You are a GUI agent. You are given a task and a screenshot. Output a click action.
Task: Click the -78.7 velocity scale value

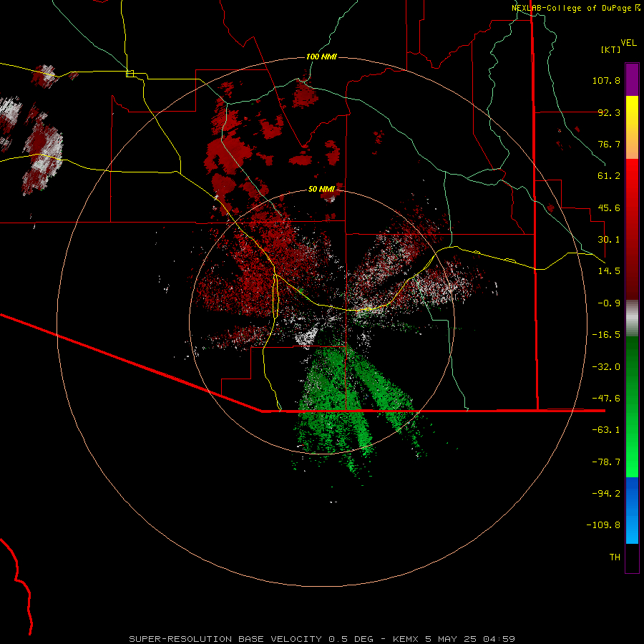point(606,462)
